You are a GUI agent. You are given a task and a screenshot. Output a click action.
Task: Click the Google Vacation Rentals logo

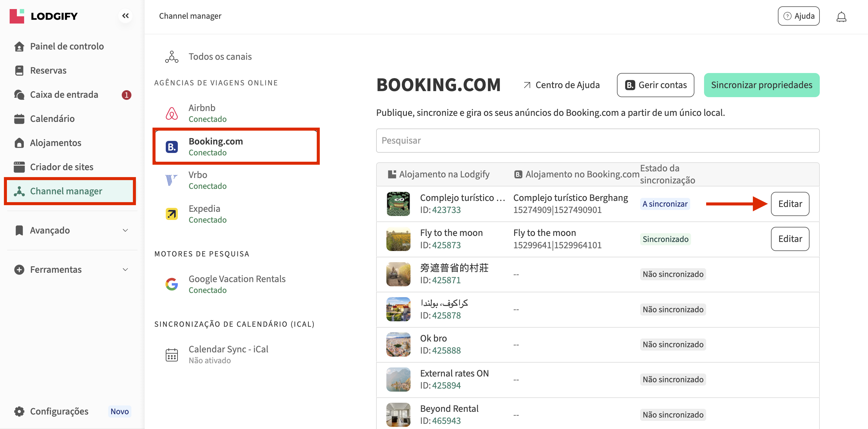click(x=171, y=284)
